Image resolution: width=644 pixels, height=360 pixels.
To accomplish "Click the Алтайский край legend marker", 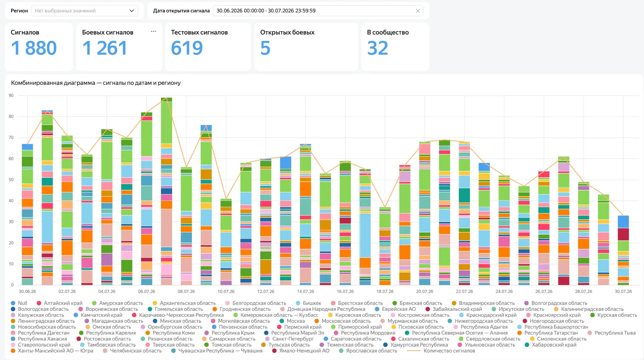I will tap(39, 303).
